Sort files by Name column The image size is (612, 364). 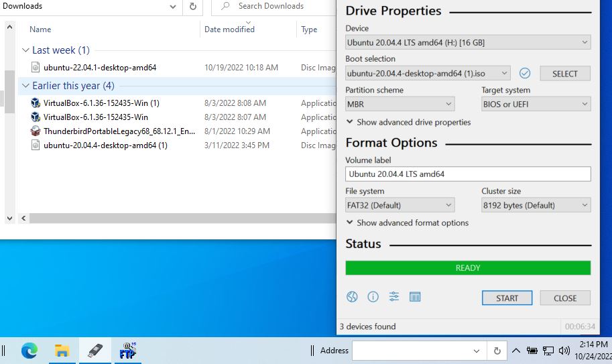40,29
